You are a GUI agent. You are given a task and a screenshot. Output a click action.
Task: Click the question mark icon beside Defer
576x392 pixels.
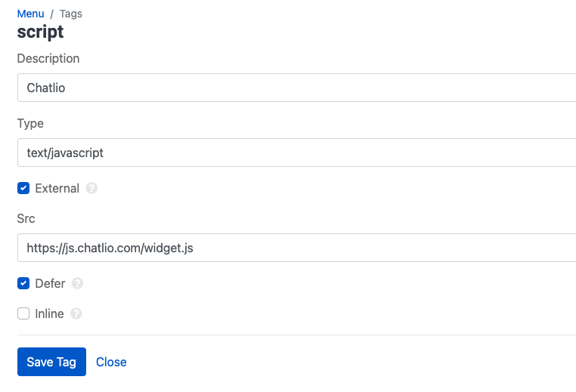(x=77, y=283)
